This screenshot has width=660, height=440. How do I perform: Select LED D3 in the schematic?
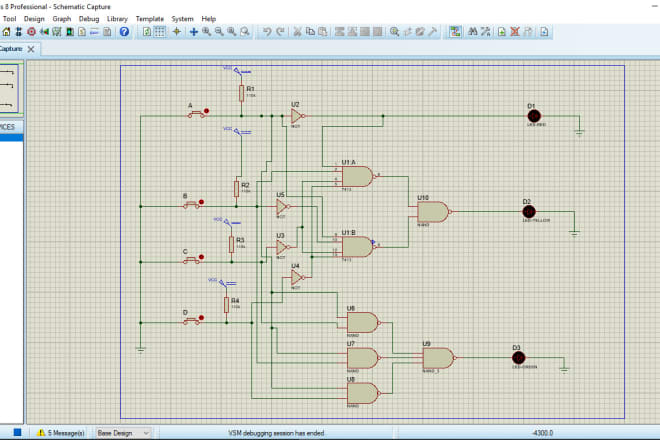[519, 358]
